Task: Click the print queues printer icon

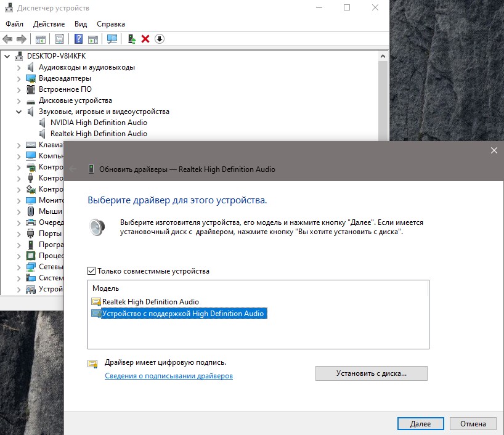Action: (x=31, y=222)
